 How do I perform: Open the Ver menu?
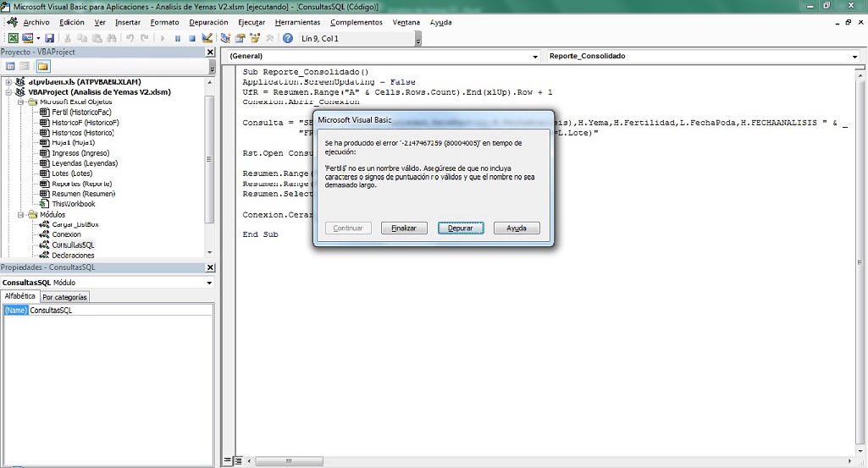tap(100, 22)
